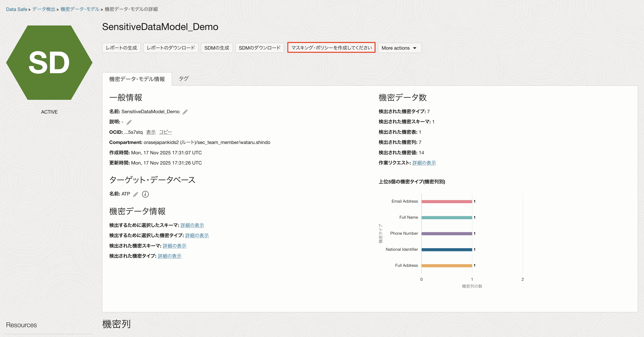The height and width of the screenshot is (337, 644).
Task: Switch to the タグ tab
Action: click(183, 79)
